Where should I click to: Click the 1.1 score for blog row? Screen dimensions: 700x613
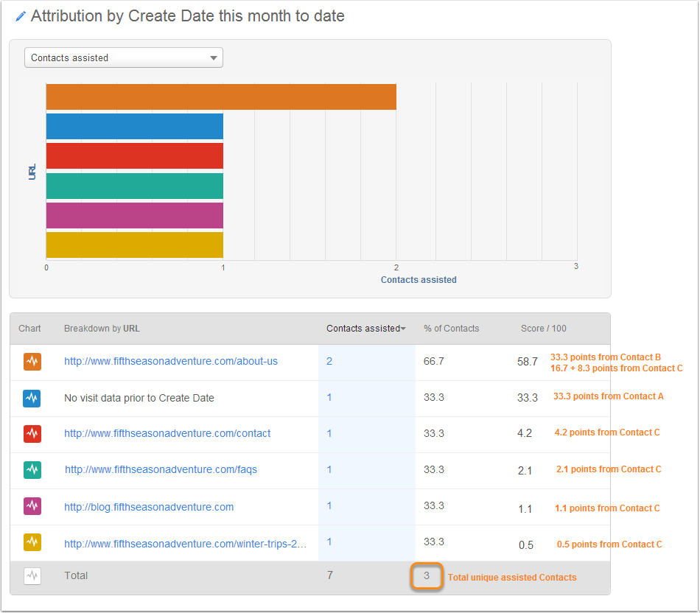525,509
